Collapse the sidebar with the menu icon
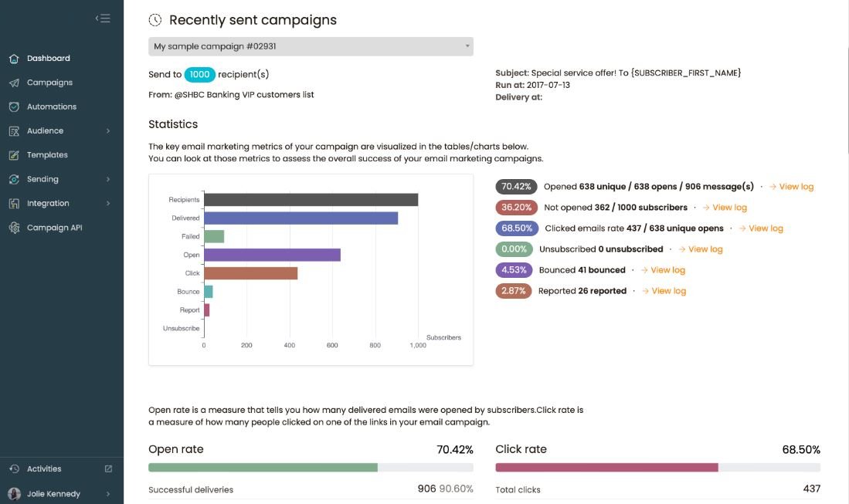The image size is (849, 504). [x=103, y=19]
